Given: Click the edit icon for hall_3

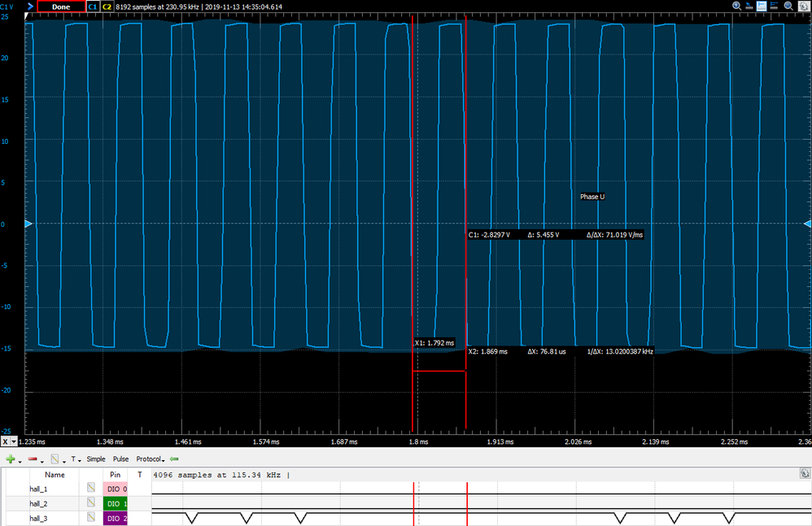Looking at the screenshot, I should click(x=90, y=516).
